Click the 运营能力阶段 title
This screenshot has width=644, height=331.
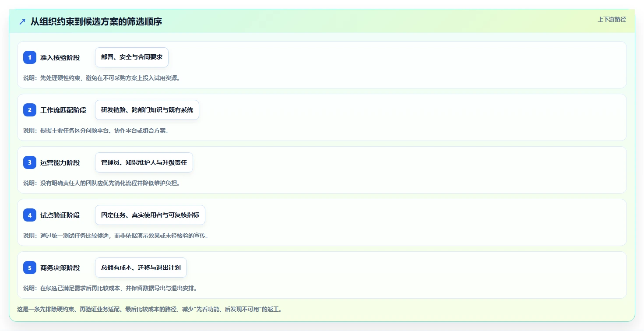(60, 162)
